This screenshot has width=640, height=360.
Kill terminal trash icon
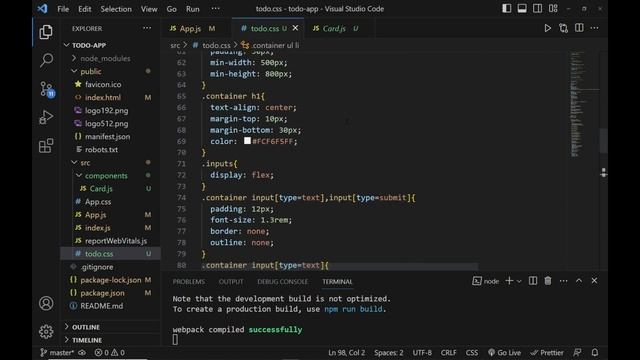point(548,281)
